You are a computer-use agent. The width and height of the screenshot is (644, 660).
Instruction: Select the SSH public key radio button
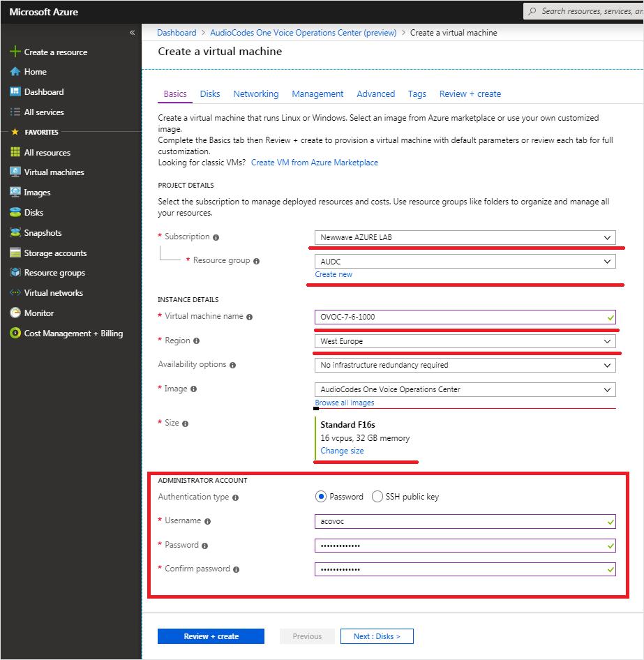click(x=377, y=497)
